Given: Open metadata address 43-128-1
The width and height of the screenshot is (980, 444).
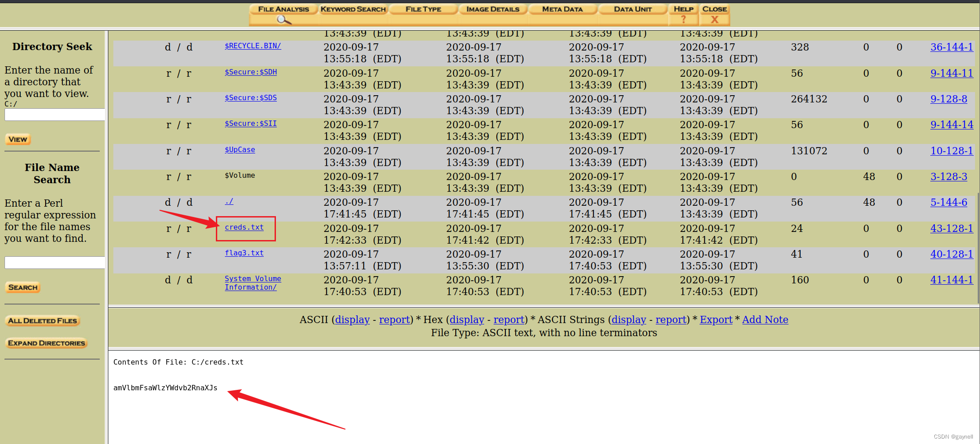Looking at the screenshot, I should point(952,228).
